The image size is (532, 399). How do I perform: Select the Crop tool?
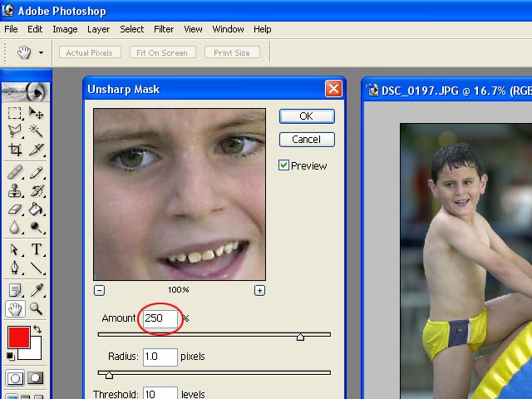[15, 150]
